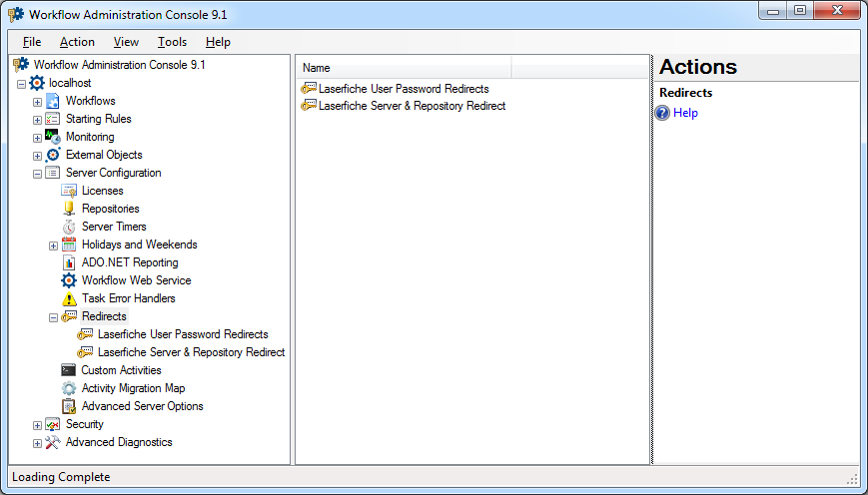Screen dimensions: 868x495
Task: Select Laserfiche User Password Redirects in list
Action: tap(404, 89)
